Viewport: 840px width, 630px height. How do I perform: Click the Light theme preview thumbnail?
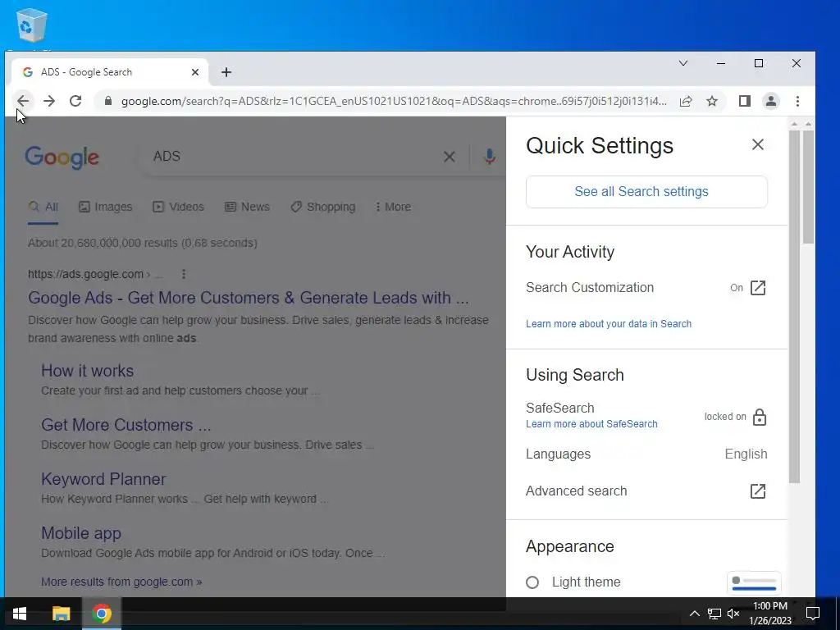(x=754, y=583)
